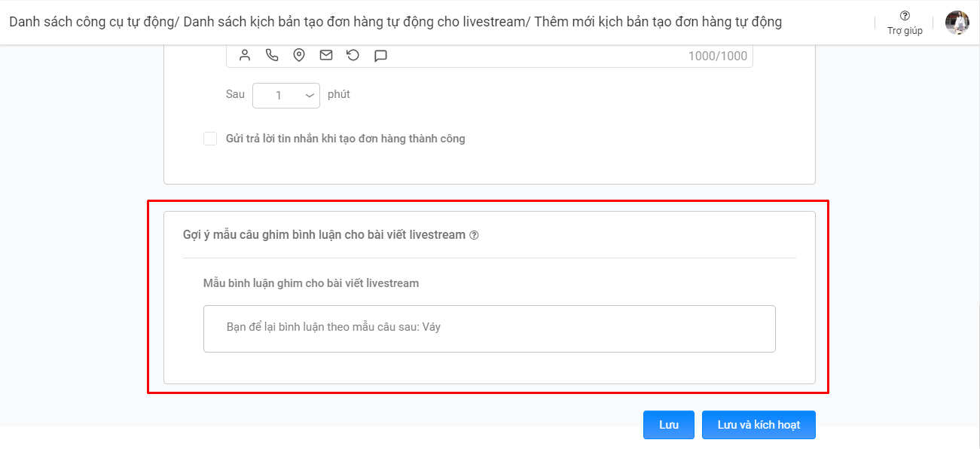
Task: Enable reply message after successful order creation
Action: 210,138
